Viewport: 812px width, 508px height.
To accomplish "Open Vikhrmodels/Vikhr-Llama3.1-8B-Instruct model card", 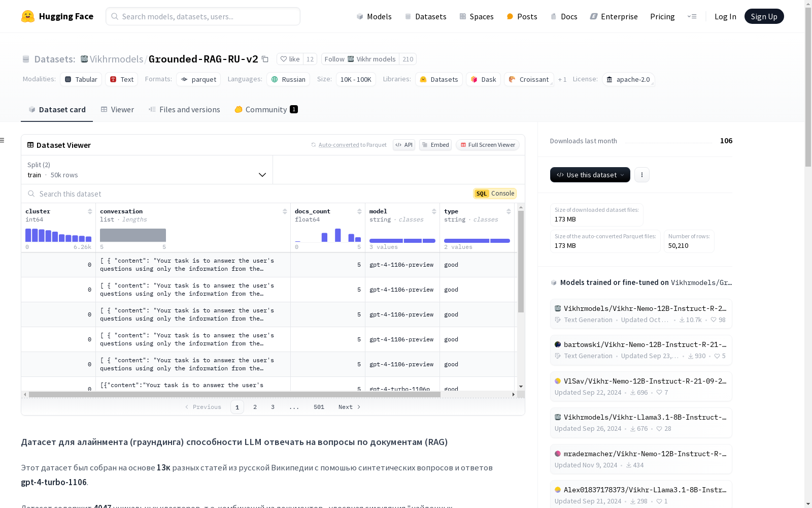I will click(x=641, y=422).
